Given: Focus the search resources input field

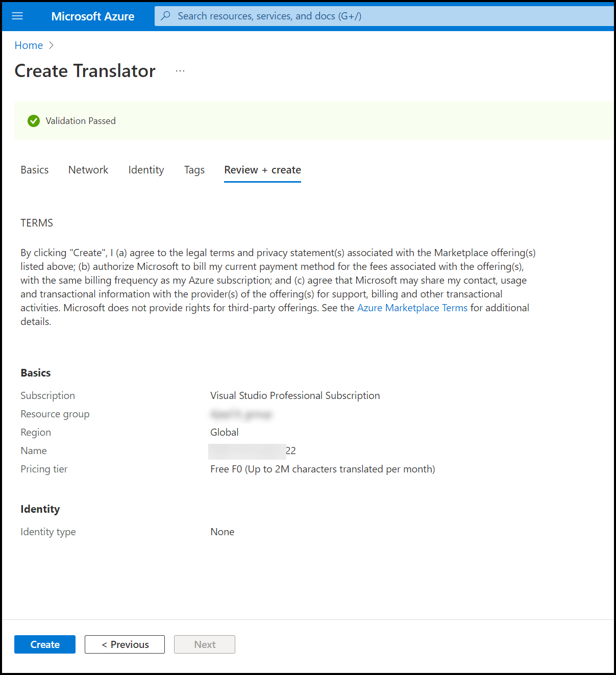Looking at the screenshot, I should click(385, 16).
